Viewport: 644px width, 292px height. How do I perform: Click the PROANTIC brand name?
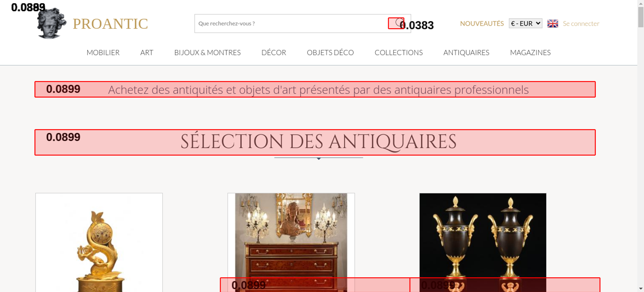110,24
